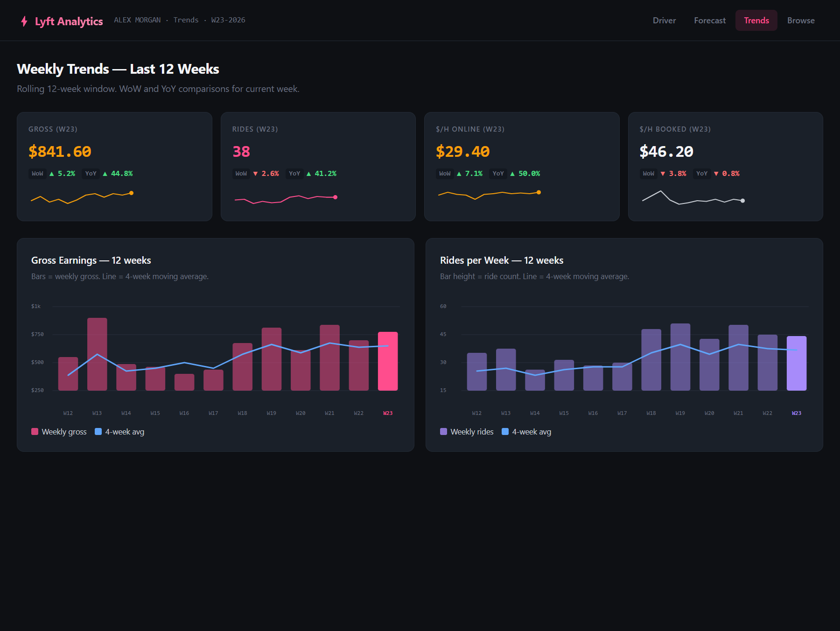The height and width of the screenshot is (631, 840).
Task: Select the highlighted W23 rides bar
Action: click(797, 363)
